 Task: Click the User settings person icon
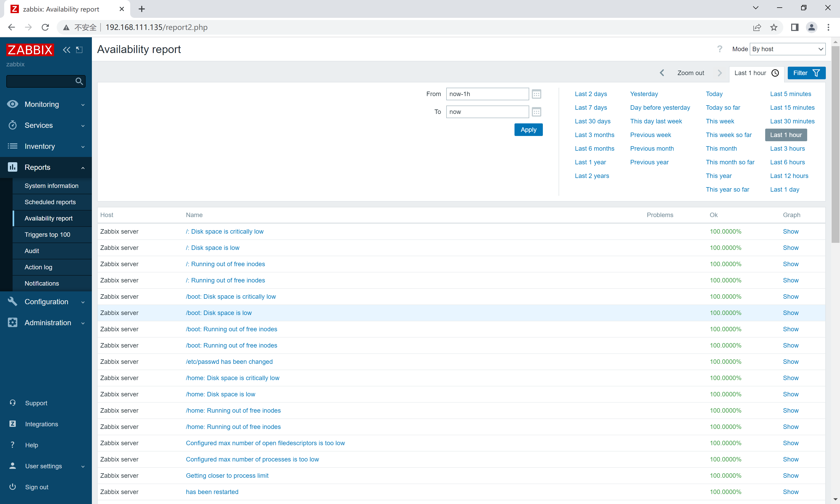click(x=13, y=466)
